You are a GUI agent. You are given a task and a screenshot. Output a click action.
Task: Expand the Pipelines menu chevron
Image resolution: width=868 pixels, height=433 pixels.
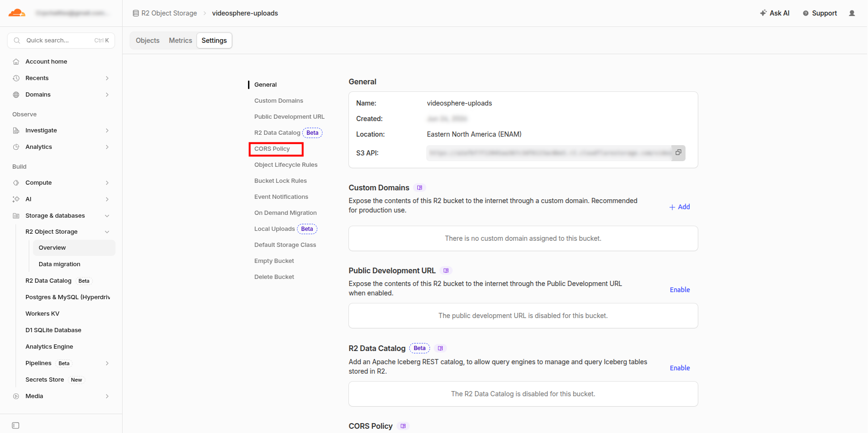(107, 363)
